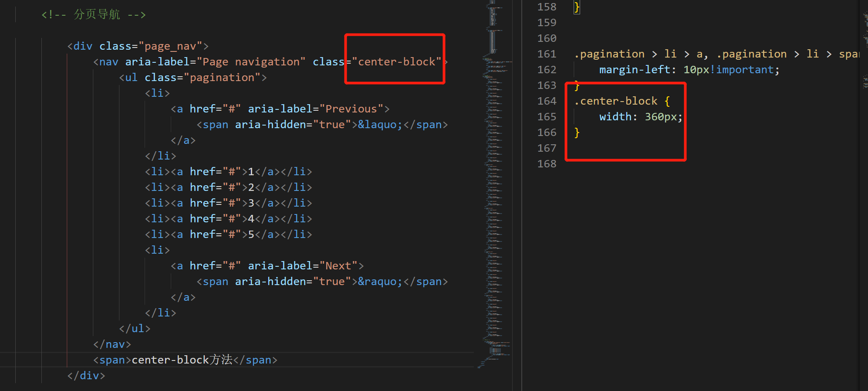Click the .center-block CSS selector
The height and width of the screenshot is (391, 868).
coord(616,101)
